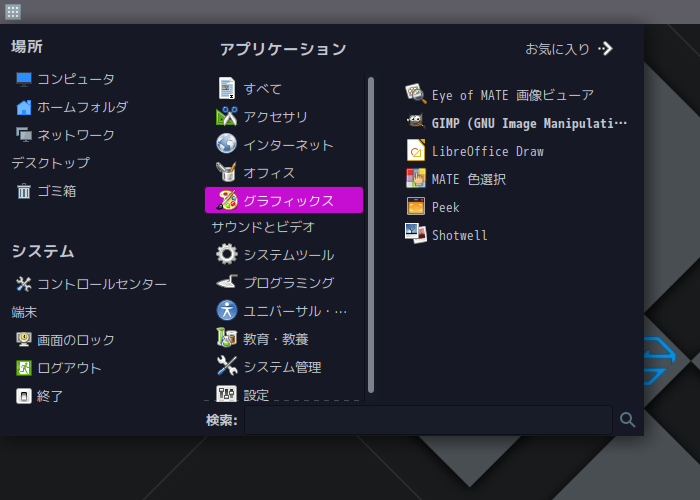Click the コンピュータ label

(76, 79)
